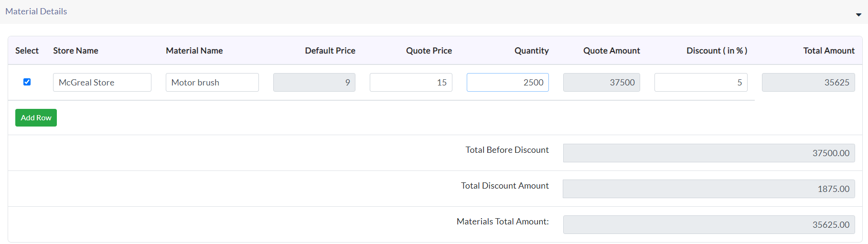Screen dimensions: 868x244
Task: Click the Material Details panel title
Action: [x=36, y=11]
